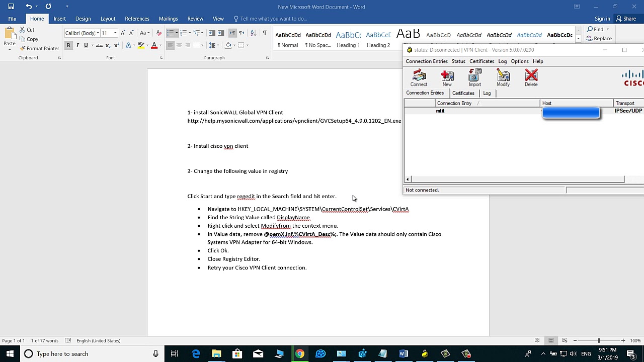Open the Options menu in VPN Client
This screenshot has width=644, height=362.
pos(520,61)
